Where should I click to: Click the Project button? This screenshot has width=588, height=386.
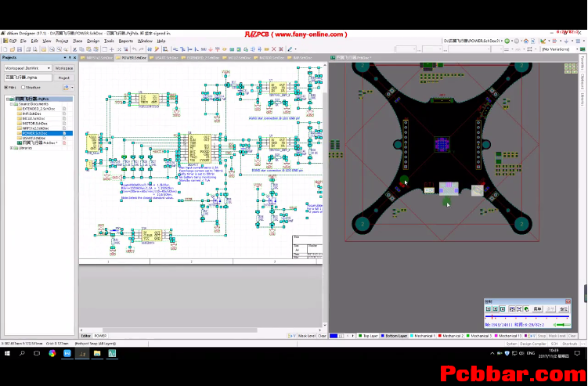(x=64, y=78)
